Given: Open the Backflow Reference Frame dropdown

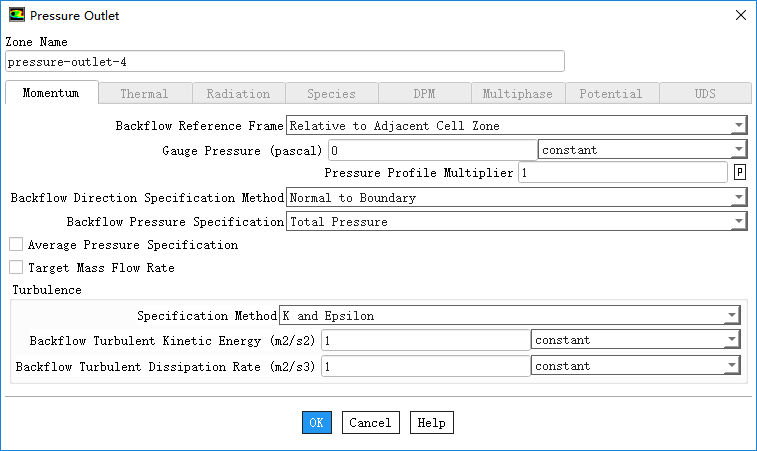Looking at the screenshot, I should click(x=516, y=126).
